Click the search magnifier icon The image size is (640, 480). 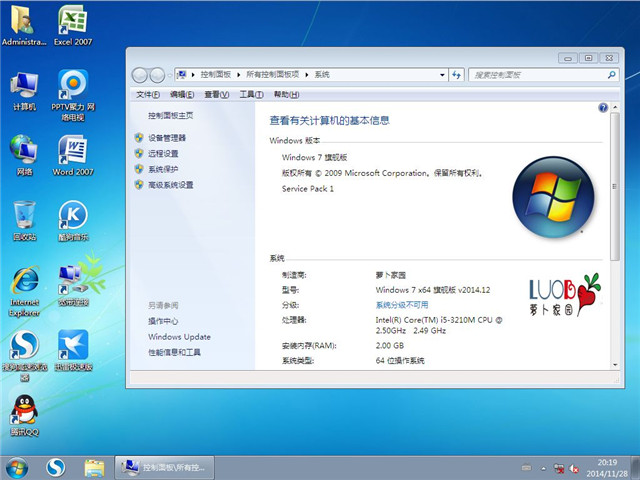point(611,75)
